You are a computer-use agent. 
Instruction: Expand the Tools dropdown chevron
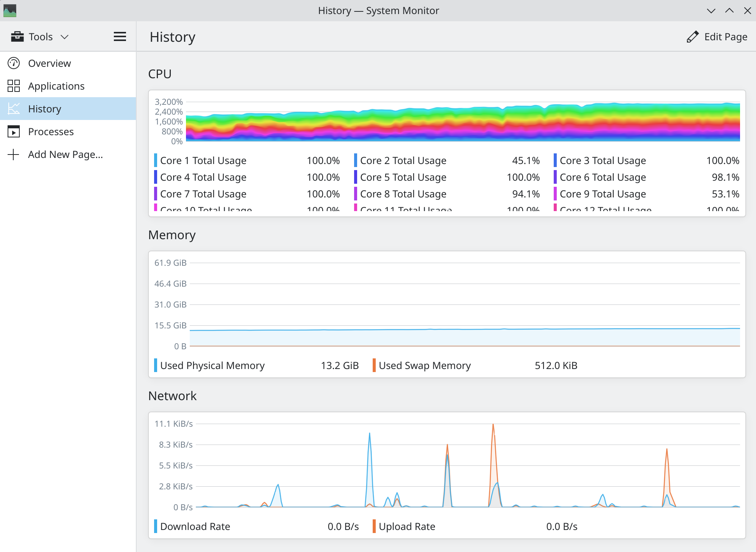click(65, 37)
